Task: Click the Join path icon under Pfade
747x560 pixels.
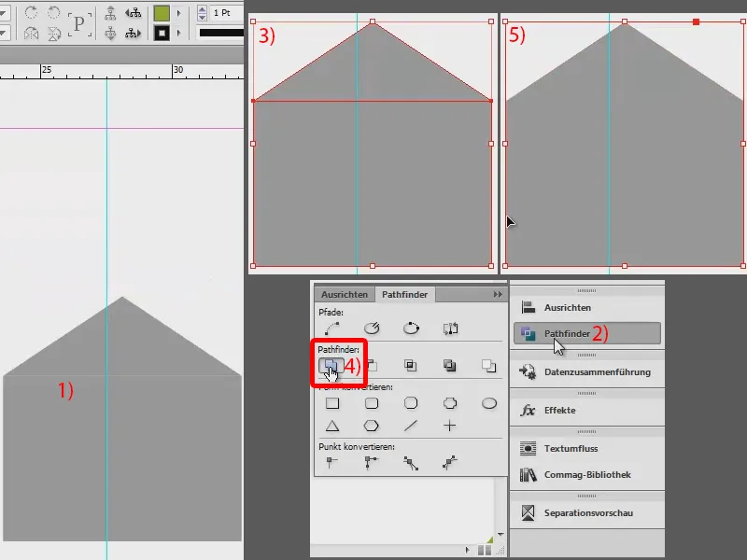Action: point(332,329)
